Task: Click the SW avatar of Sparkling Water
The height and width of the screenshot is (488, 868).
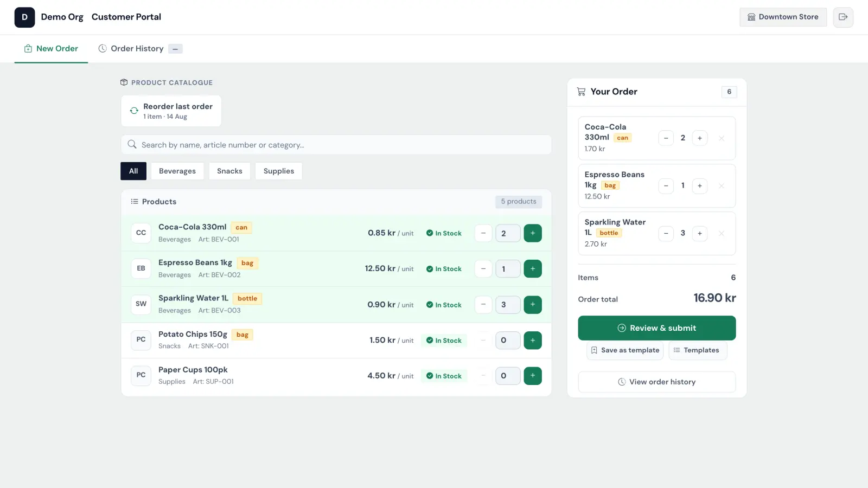Action: tap(141, 304)
